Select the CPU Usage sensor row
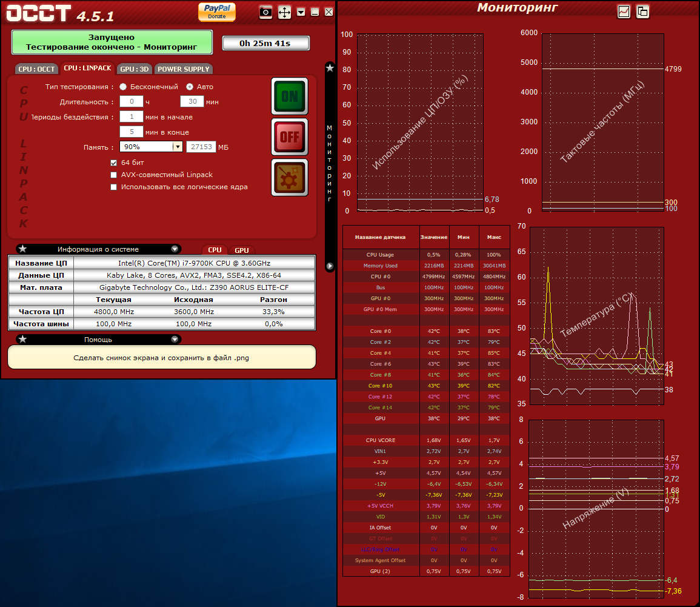 coord(426,255)
